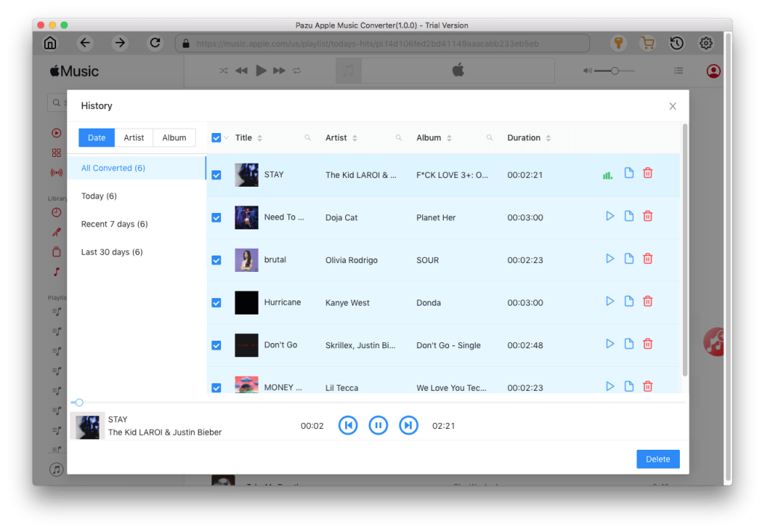Viewport: 765px width, 532px height.
Task: Switch to the Date tab
Action: tap(96, 137)
